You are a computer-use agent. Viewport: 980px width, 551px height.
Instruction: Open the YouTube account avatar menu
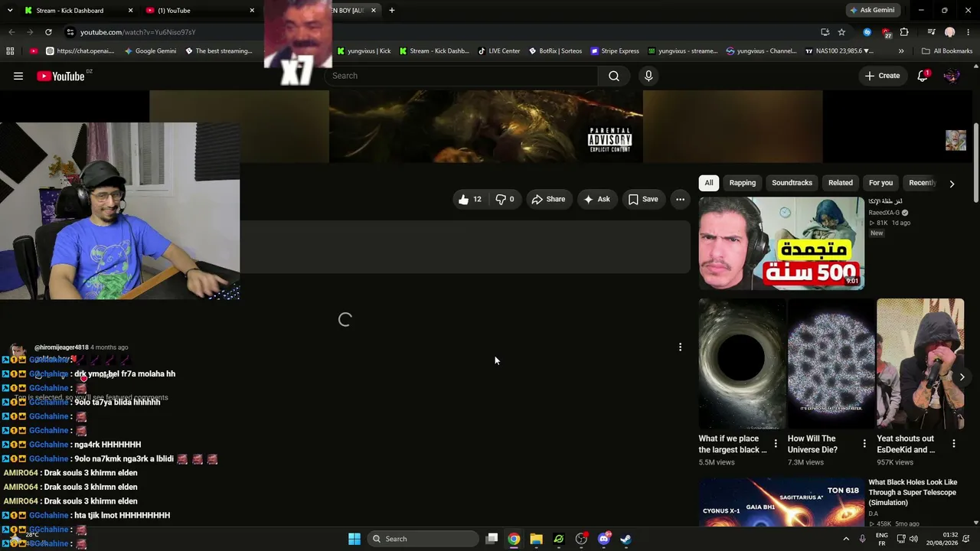pyautogui.click(x=952, y=76)
